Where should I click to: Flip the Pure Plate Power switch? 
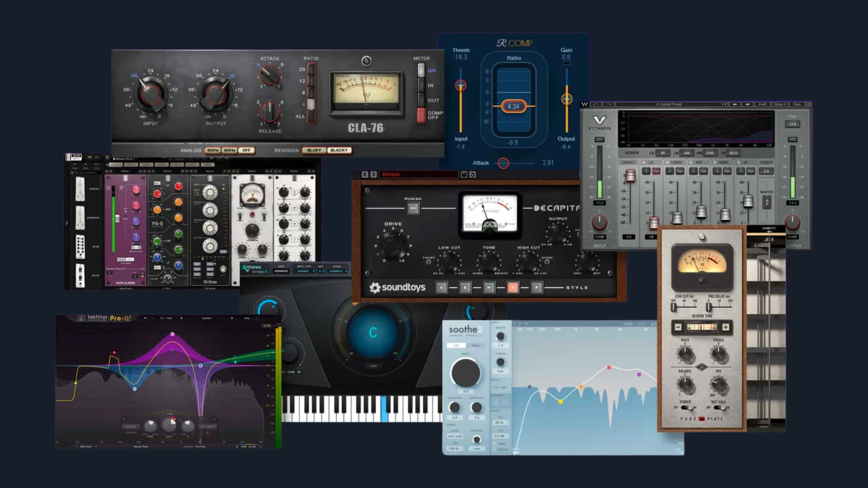tap(686, 408)
